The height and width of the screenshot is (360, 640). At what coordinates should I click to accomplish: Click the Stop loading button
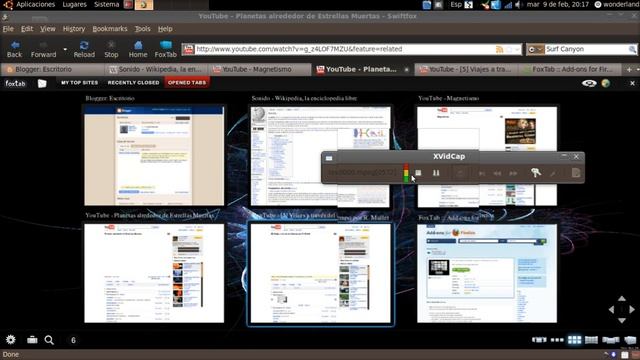(x=111, y=49)
